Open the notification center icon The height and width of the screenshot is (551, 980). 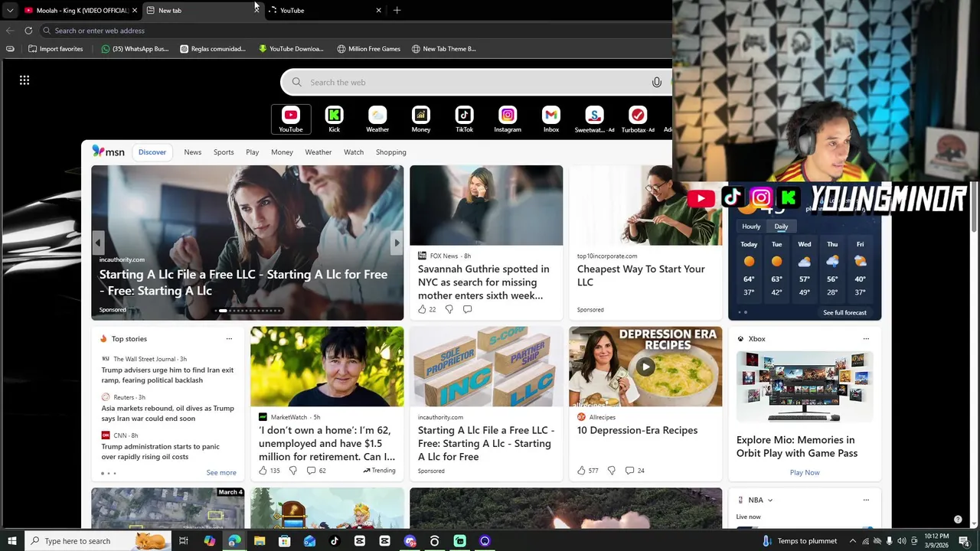[x=964, y=541]
